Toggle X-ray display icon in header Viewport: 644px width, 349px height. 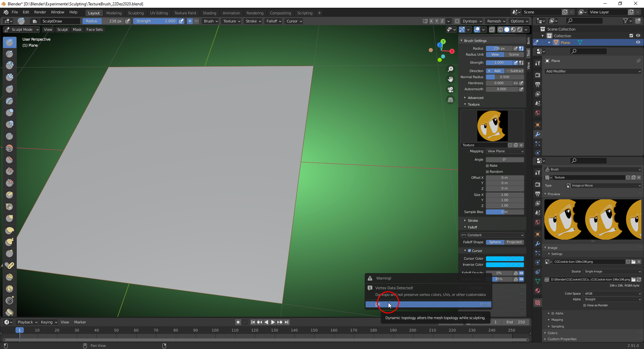coord(492,30)
